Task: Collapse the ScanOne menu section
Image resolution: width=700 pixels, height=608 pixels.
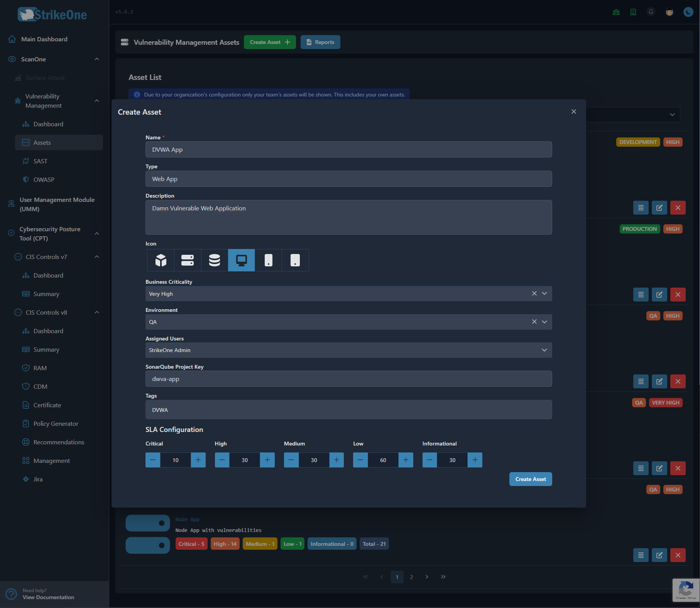Action: coord(97,59)
